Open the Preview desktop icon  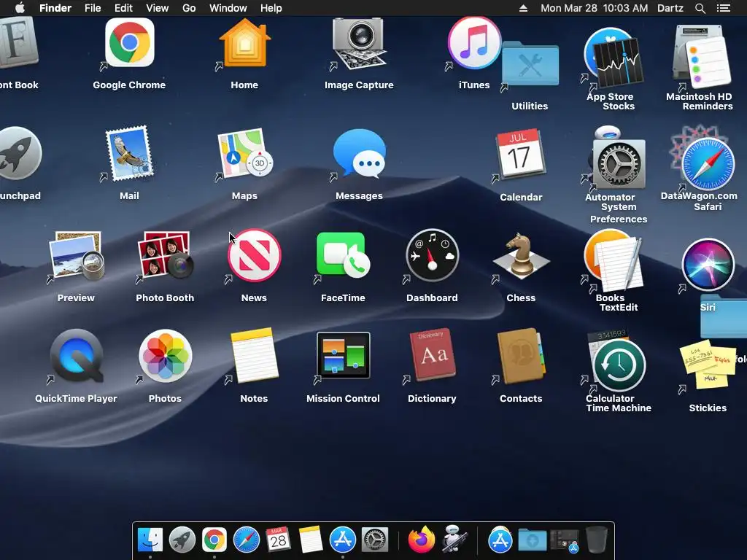click(76, 256)
